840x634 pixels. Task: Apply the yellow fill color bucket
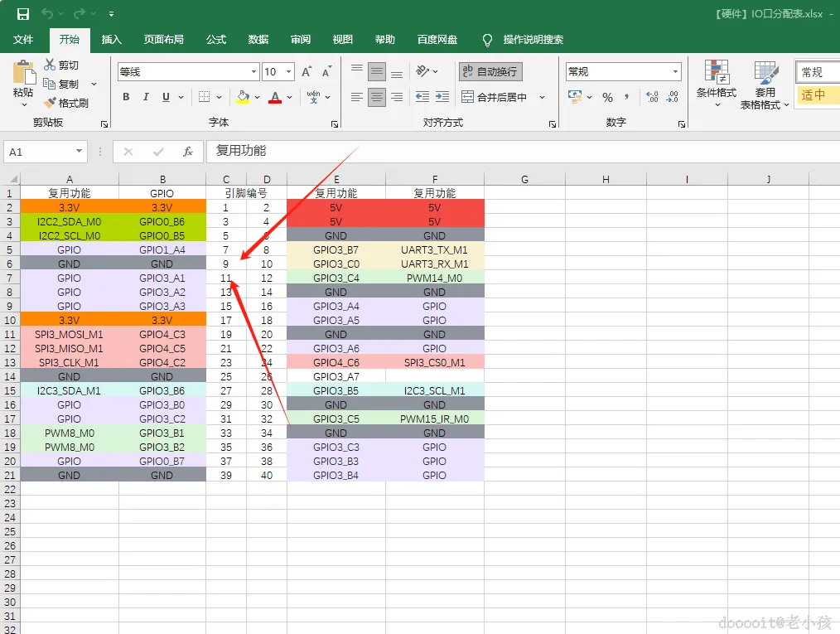(x=243, y=97)
